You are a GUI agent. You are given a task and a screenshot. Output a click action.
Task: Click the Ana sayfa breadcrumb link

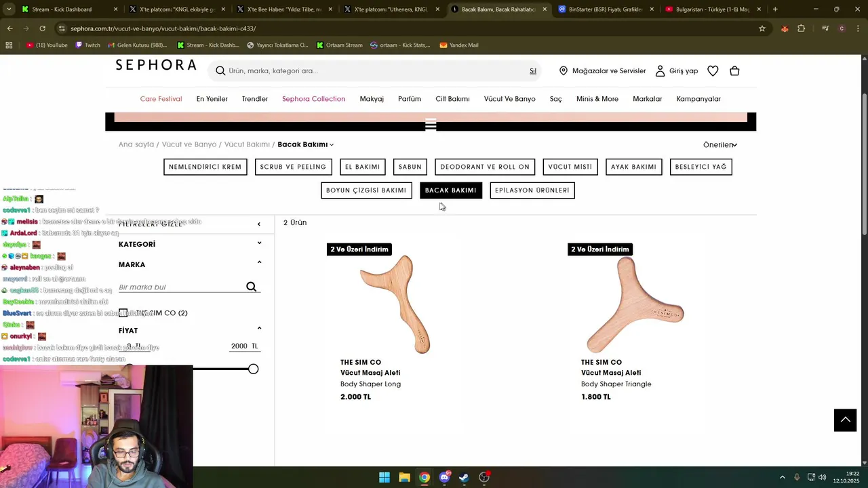point(136,144)
